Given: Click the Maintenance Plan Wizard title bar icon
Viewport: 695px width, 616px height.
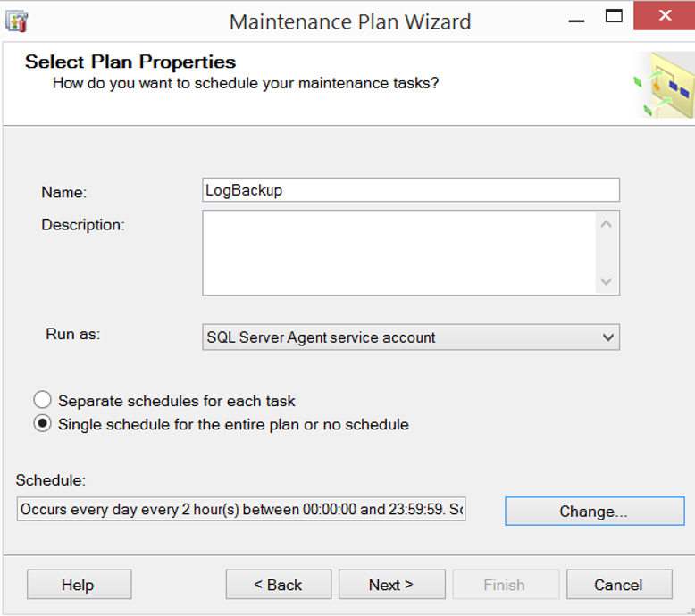Looking at the screenshot, I should point(17,21).
